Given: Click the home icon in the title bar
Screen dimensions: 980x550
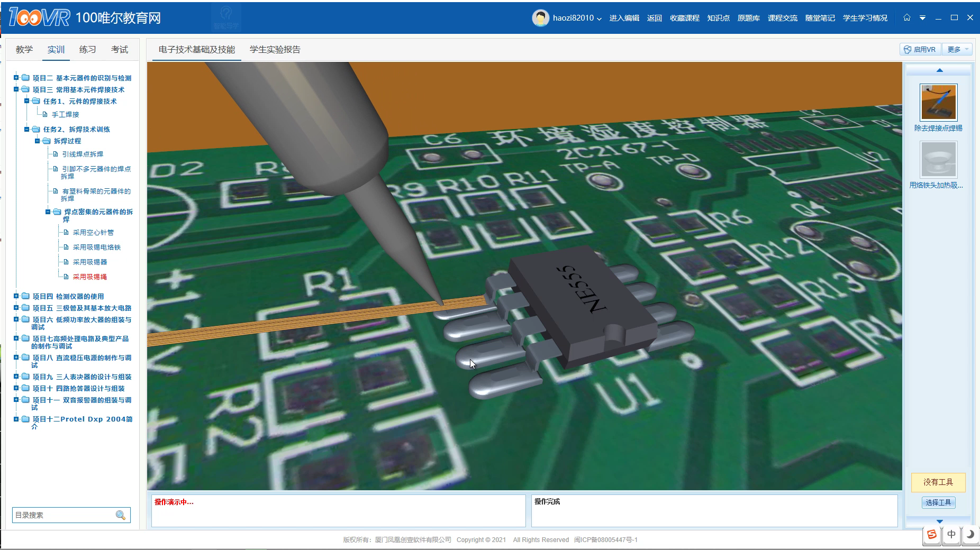Looking at the screenshot, I should coord(907,17).
